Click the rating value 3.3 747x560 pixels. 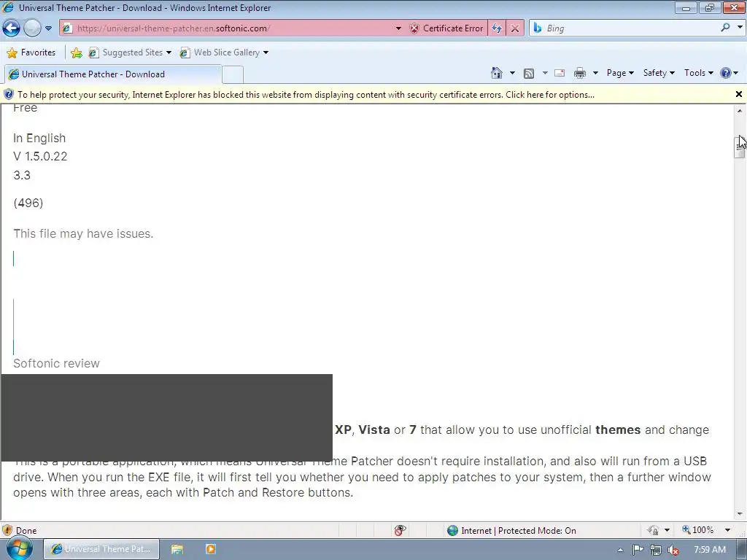[22, 175]
